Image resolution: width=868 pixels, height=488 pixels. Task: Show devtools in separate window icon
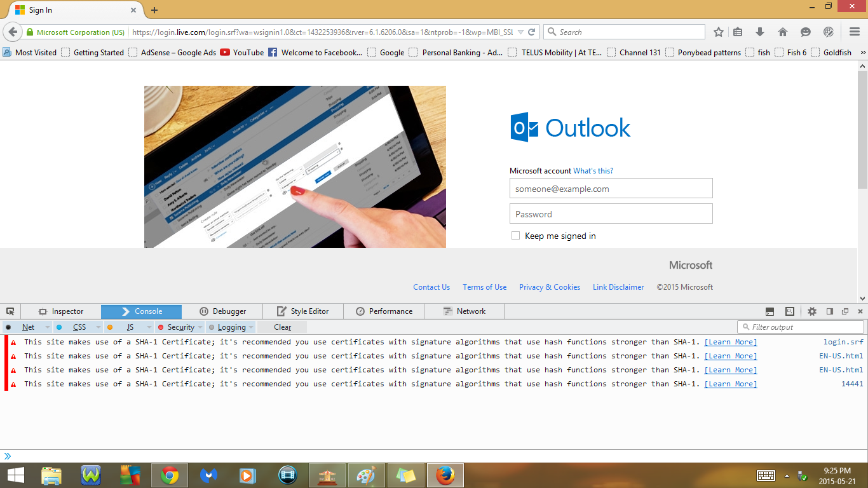coord(845,311)
